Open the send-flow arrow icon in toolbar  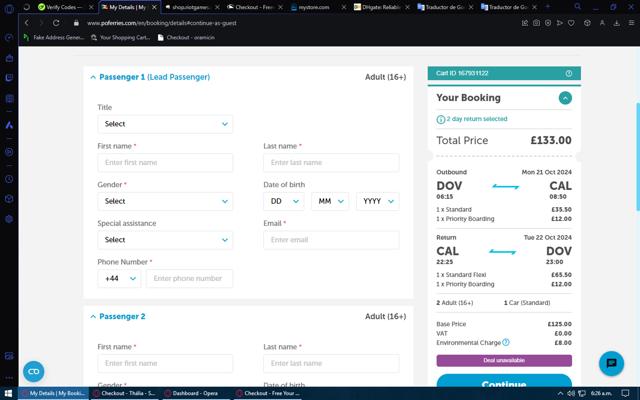coord(560,23)
